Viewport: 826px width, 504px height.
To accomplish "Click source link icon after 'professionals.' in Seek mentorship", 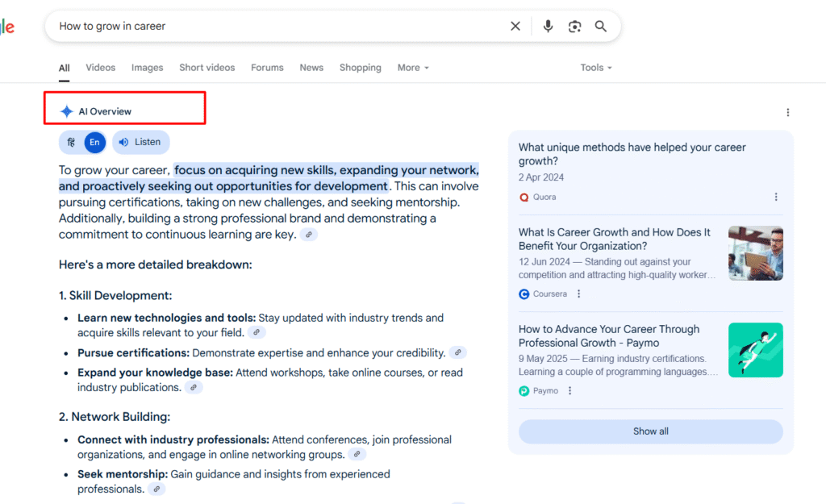I will [x=156, y=489].
